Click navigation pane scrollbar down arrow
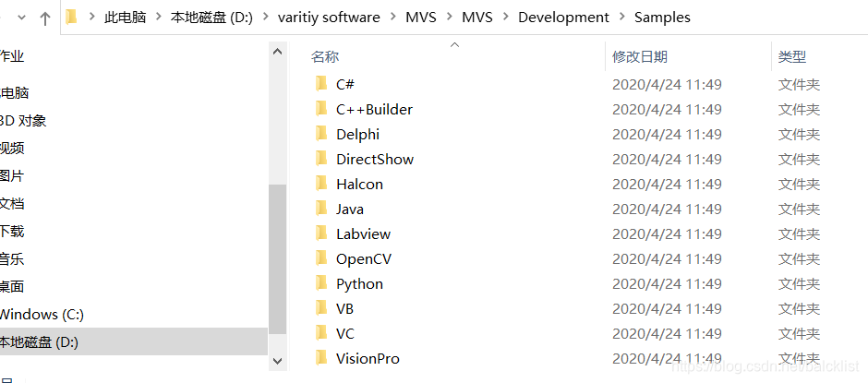Viewport: 868px width, 383px height. 277,360
